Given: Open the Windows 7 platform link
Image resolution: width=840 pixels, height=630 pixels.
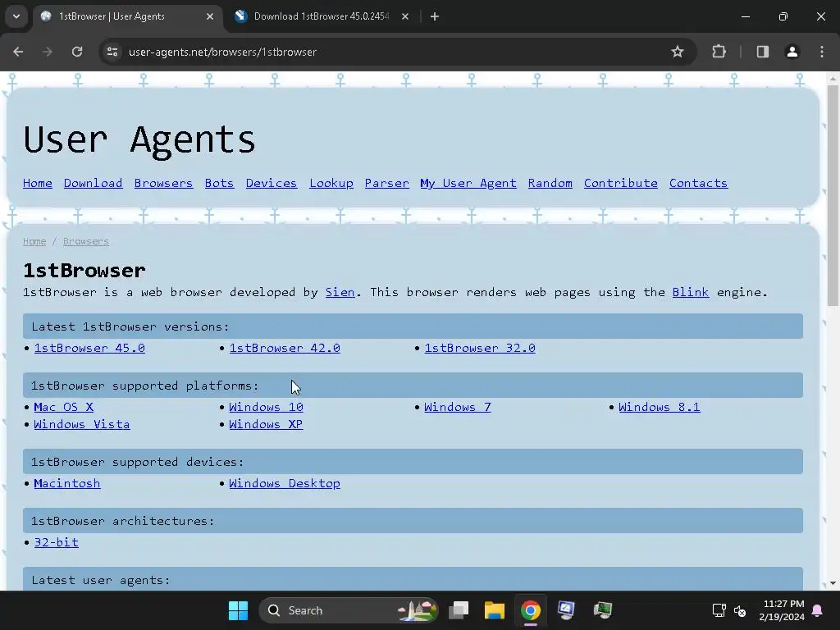Looking at the screenshot, I should click(x=458, y=407).
